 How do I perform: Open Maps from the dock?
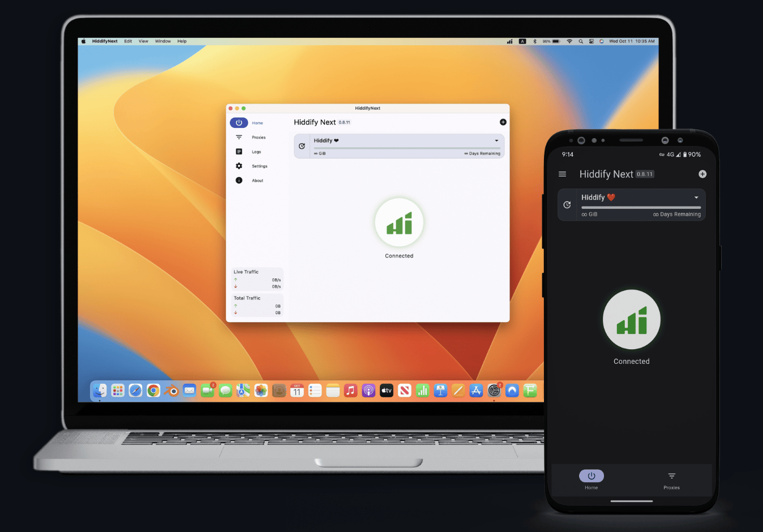pyautogui.click(x=243, y=391)
